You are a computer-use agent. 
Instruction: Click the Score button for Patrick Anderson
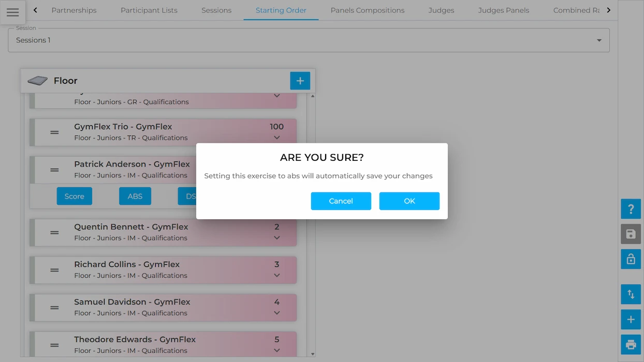click(x=75, y=196)
